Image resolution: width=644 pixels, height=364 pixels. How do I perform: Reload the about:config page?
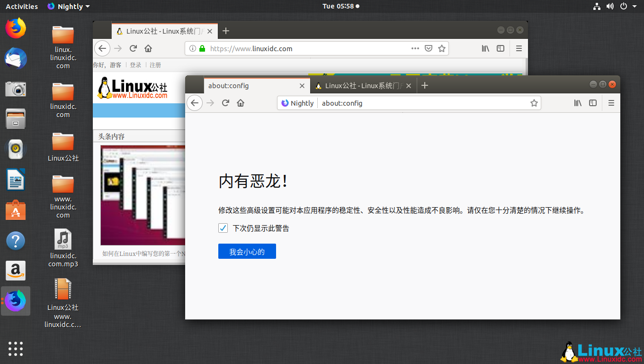pos(225,103)
